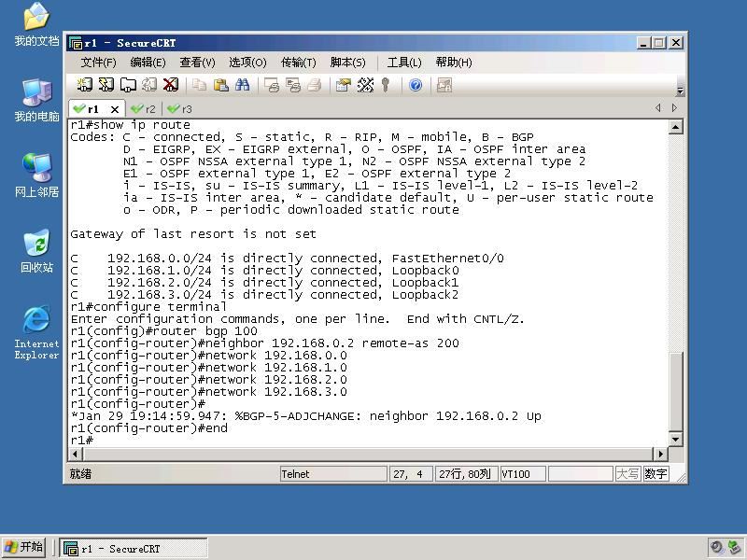Click the VT100 status bar field

523,474
